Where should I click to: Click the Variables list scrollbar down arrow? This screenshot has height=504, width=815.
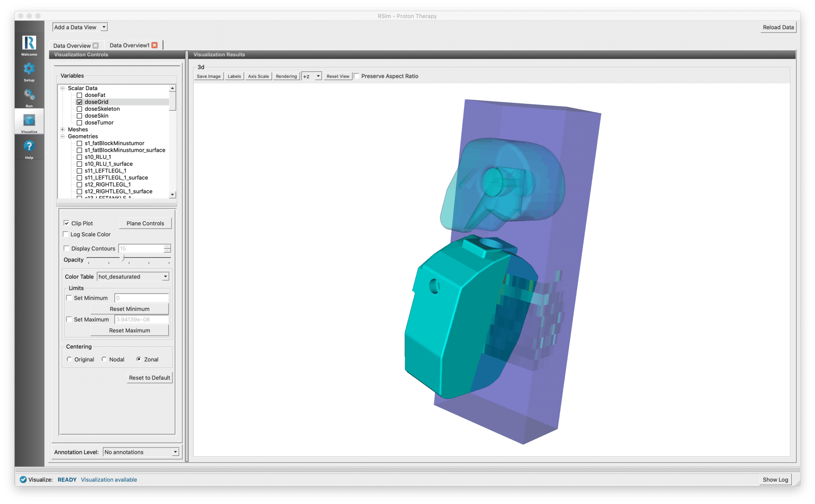pos(172,195)
